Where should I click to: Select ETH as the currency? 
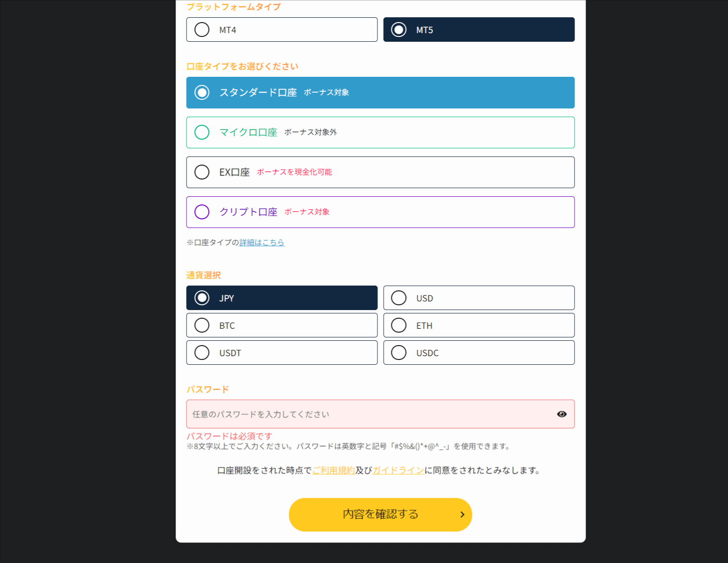pos(478,325)
